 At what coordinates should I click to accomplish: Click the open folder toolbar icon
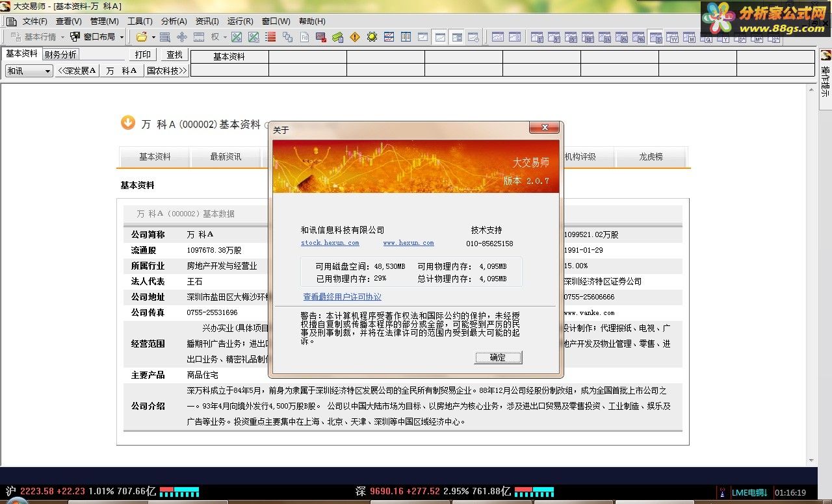click(142, 37)
